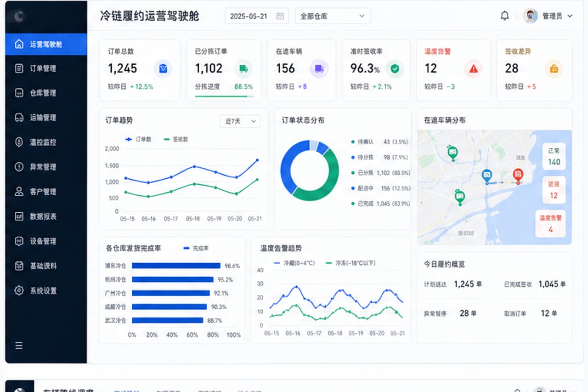Click the 准时签收率 checkmark shield icon
This screenshot has height=392, width=588.
(395, 68)
